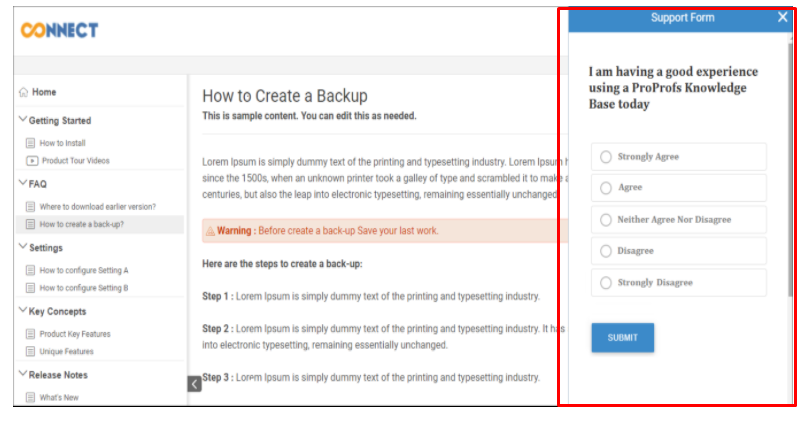Open How to configure Setting A

click(84, 270)
